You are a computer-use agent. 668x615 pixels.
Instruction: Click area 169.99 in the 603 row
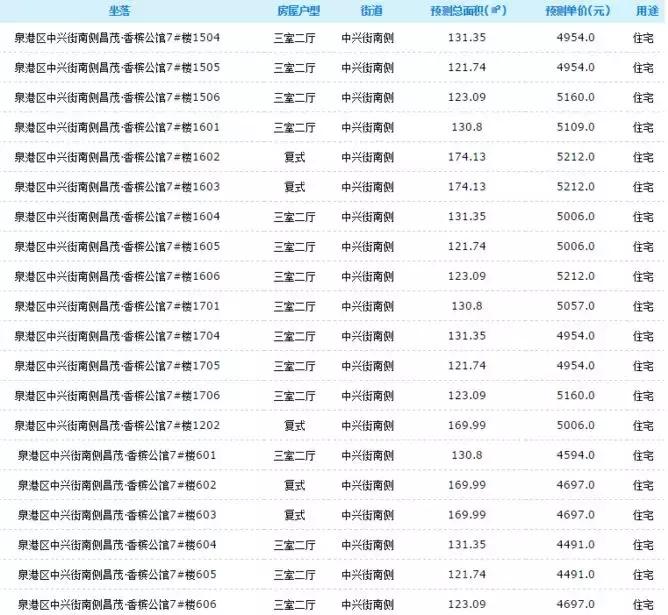(467, 514)
